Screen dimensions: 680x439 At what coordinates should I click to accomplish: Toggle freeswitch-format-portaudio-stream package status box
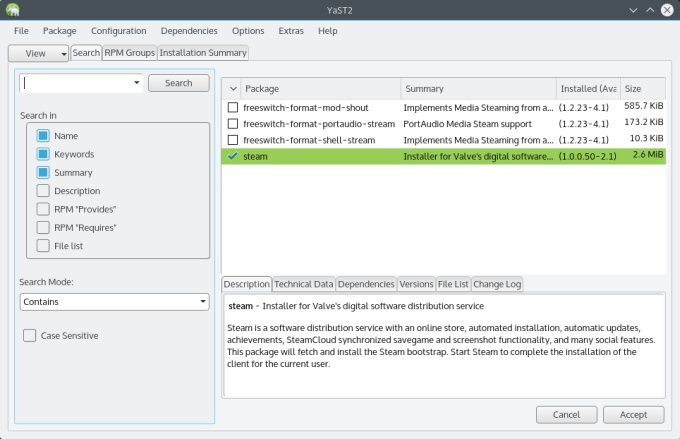[233, 123]
